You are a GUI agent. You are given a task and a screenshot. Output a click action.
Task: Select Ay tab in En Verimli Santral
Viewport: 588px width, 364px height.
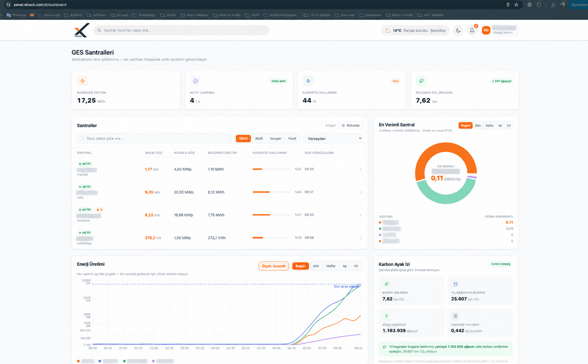point(500,125)
